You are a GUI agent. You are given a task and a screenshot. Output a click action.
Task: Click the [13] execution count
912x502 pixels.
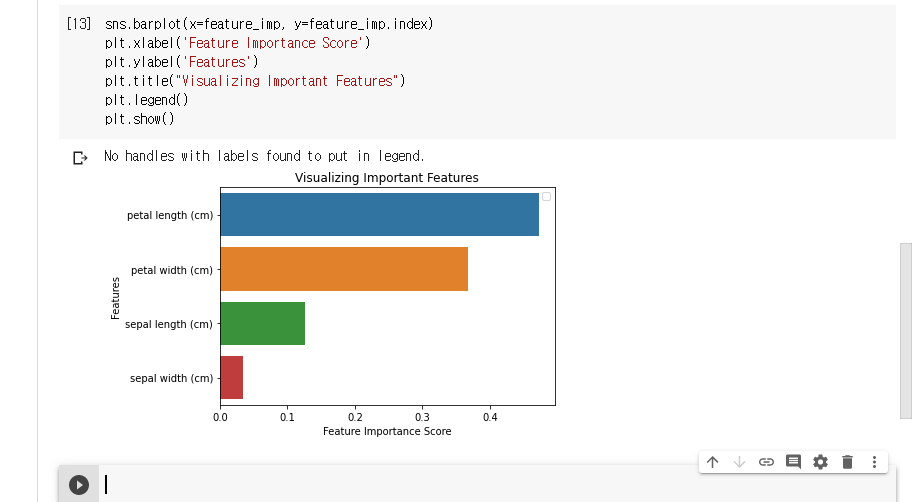tap(79, 23)
